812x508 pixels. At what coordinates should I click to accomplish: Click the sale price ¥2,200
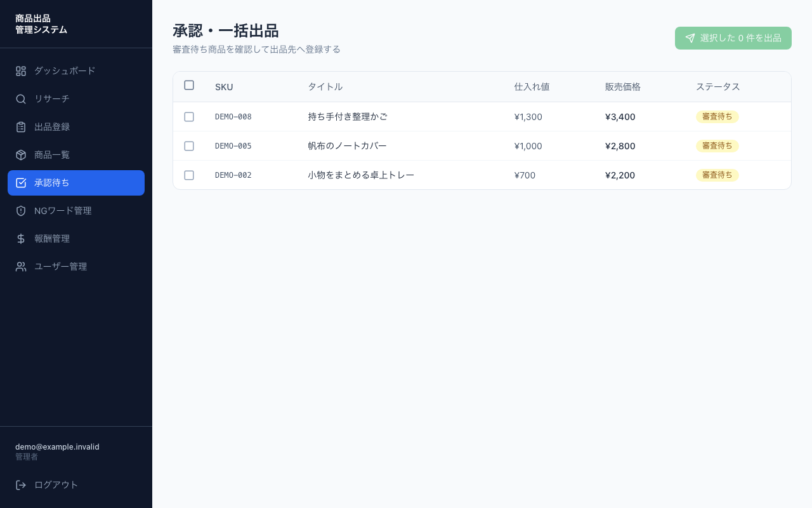620,175
